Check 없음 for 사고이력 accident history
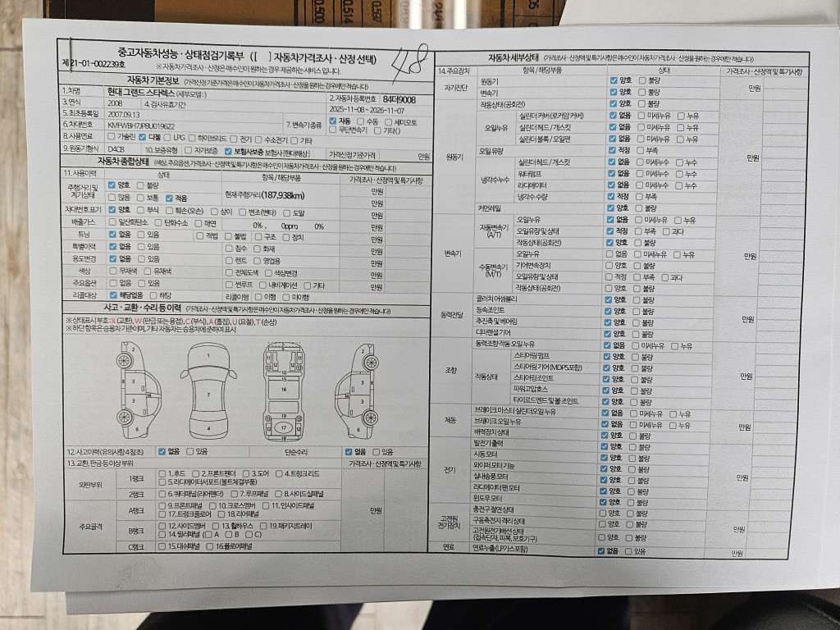 coord(161,451)
